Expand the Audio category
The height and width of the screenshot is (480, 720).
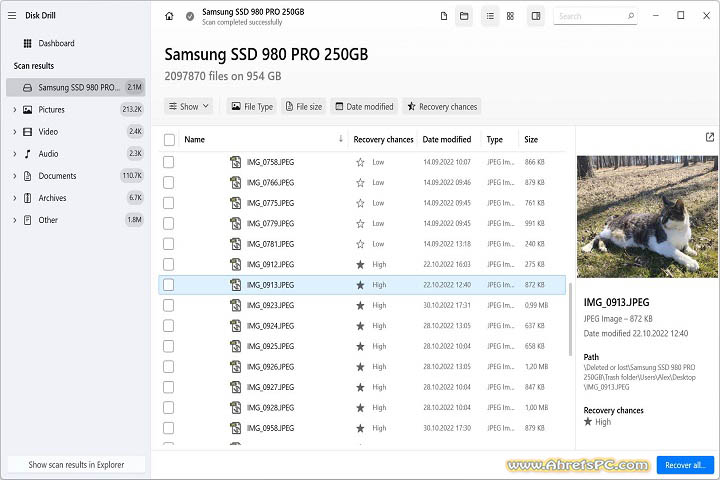point(14,154)
